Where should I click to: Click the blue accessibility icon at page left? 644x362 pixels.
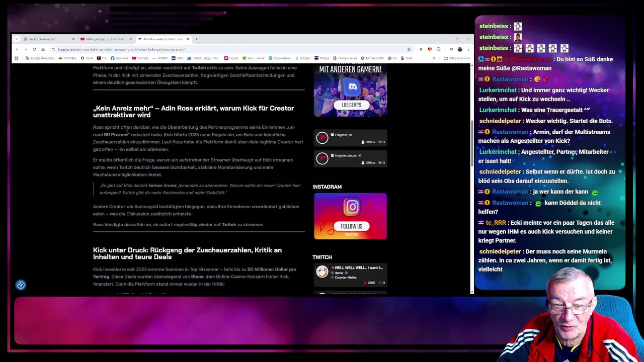tap(21, 285)
